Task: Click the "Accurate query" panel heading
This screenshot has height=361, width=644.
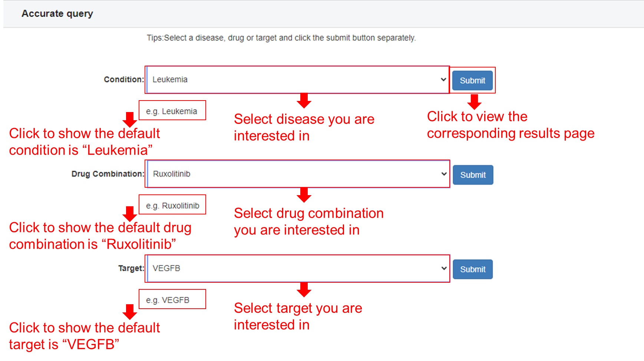Action: pyautogui.click(x=57, y=14)
